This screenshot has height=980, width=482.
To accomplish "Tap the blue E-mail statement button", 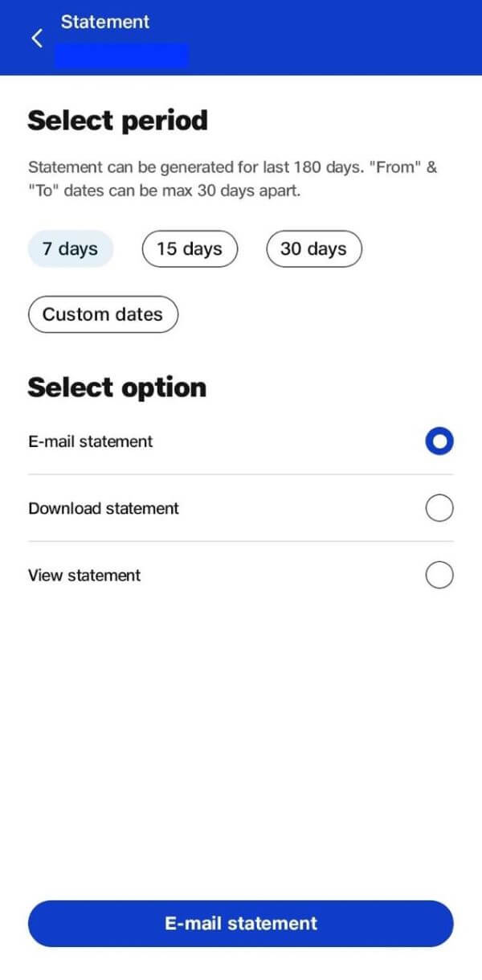I will point(240,923).
